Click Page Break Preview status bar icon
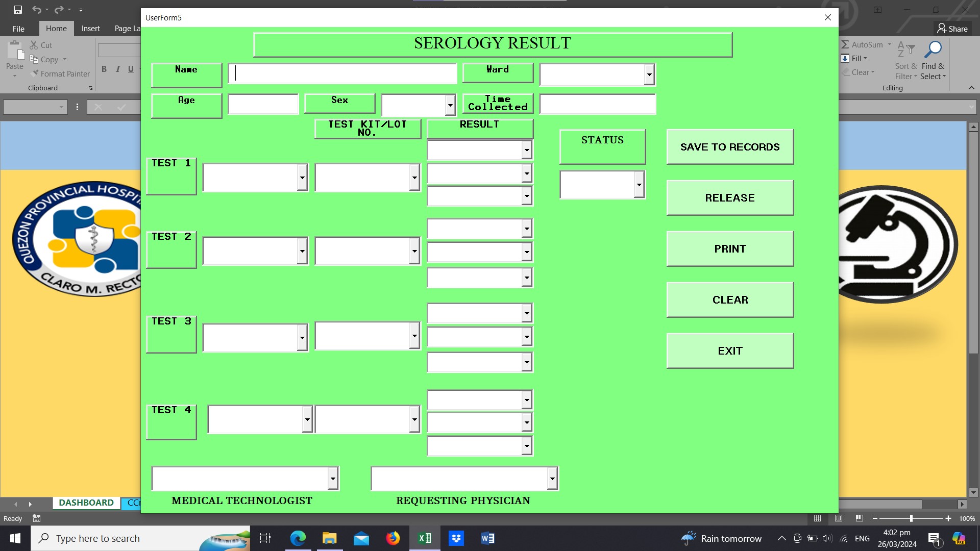 (x=860, y=518)
